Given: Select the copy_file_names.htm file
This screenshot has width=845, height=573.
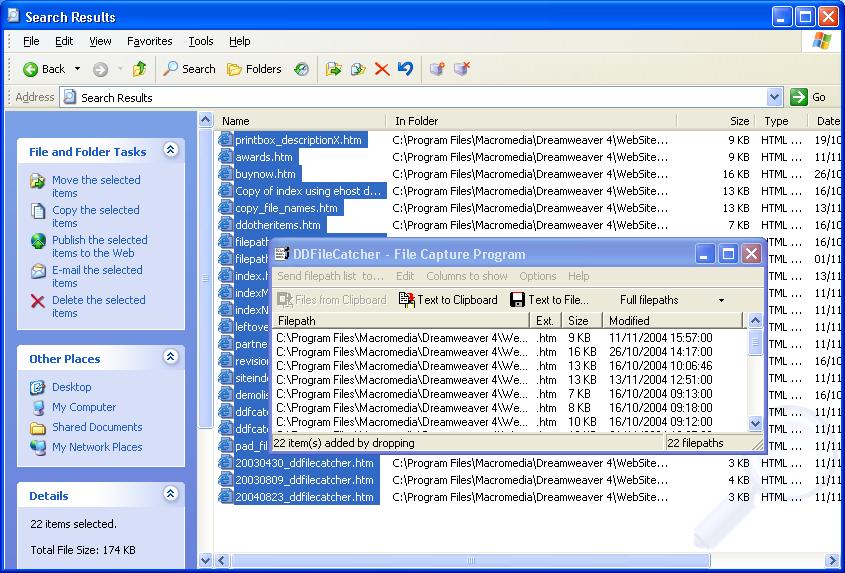Looking at the screenshot, I should point(286,208).
